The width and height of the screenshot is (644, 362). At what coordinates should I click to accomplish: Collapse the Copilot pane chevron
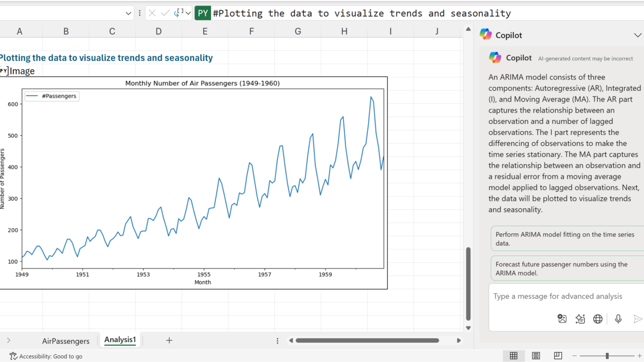pyautogui.click(x=637, y=35)
